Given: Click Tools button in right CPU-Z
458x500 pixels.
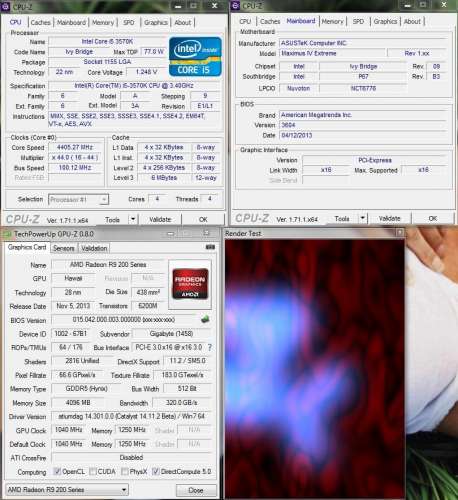Looking at the screenshot, I should pyautogui.click(x=342, y=219).
